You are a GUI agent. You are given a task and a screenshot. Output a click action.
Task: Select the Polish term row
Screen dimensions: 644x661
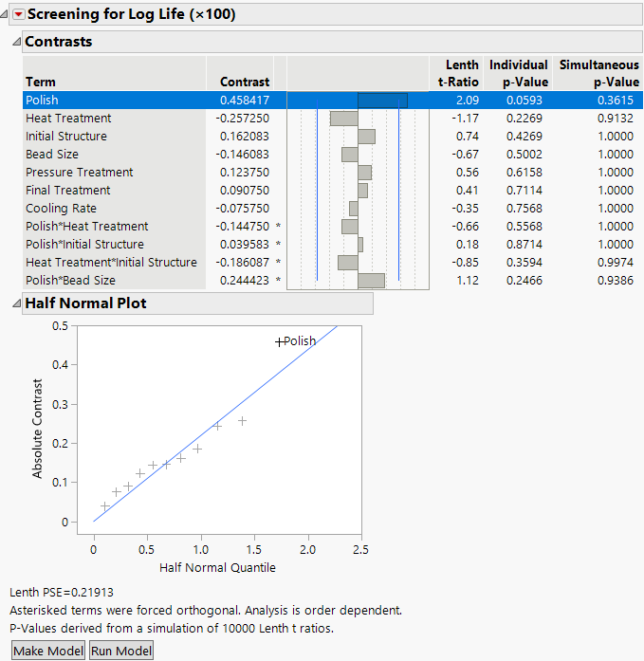(333, 101)
